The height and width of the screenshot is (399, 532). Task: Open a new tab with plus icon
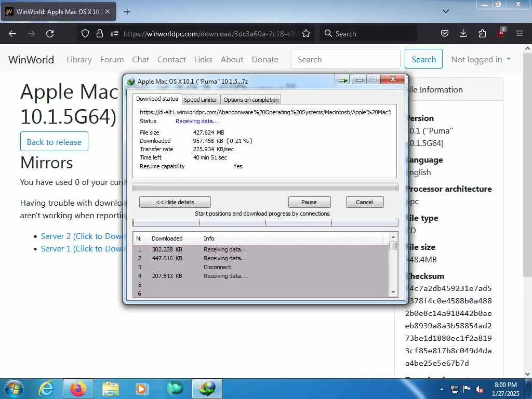(x=127, y=12)
